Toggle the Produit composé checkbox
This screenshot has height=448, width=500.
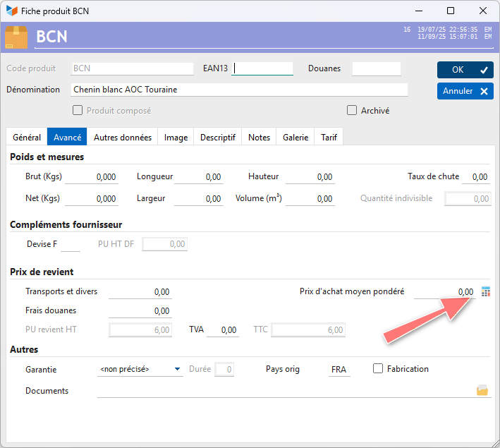pos(78,110)
